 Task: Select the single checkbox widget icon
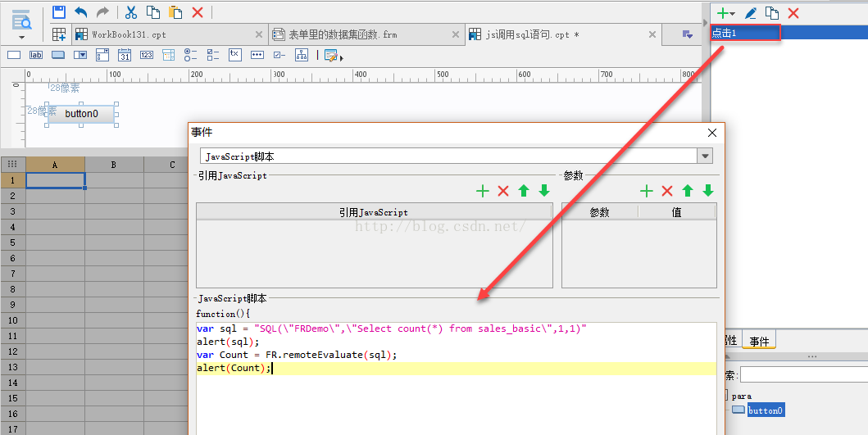pyautogui.click(x=279, y=55)
